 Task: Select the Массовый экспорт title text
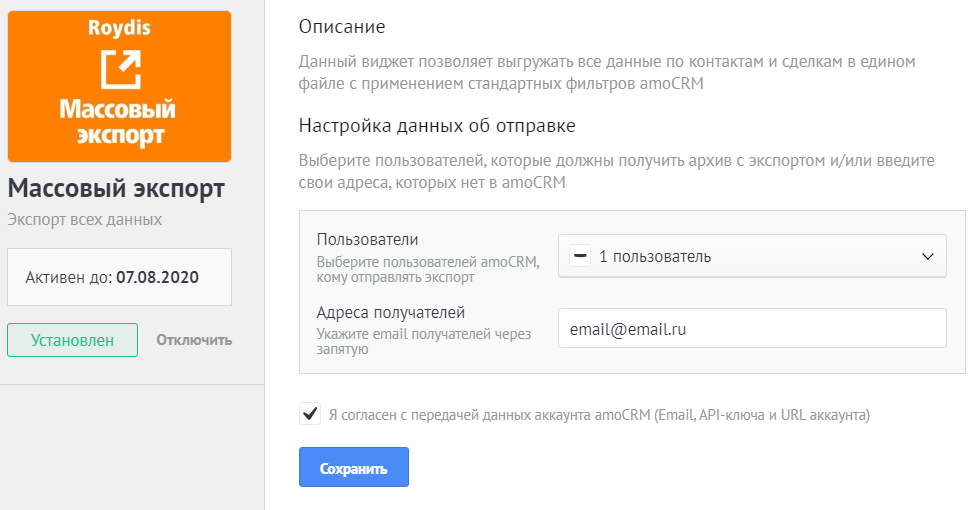point(116,188)
